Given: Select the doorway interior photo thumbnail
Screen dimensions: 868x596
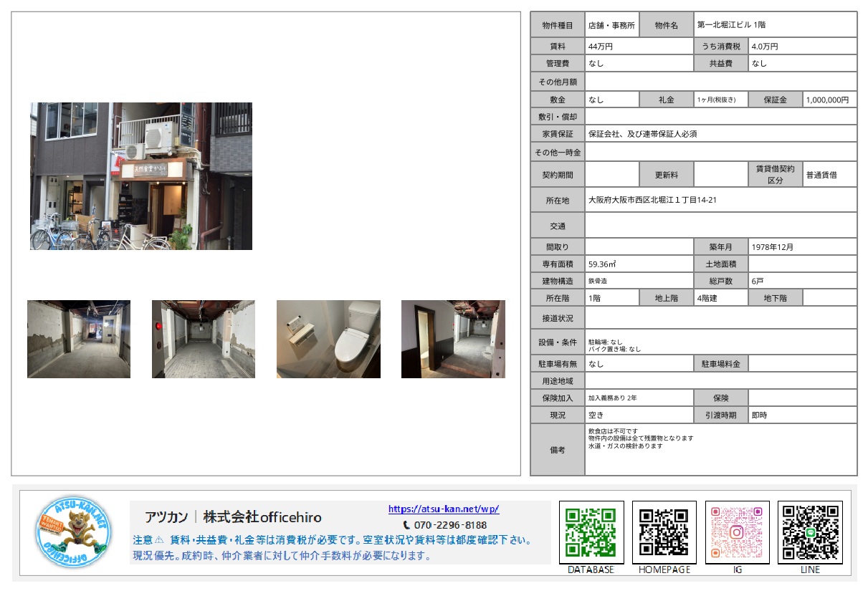Looking at the screenshot, I should 454,337.
